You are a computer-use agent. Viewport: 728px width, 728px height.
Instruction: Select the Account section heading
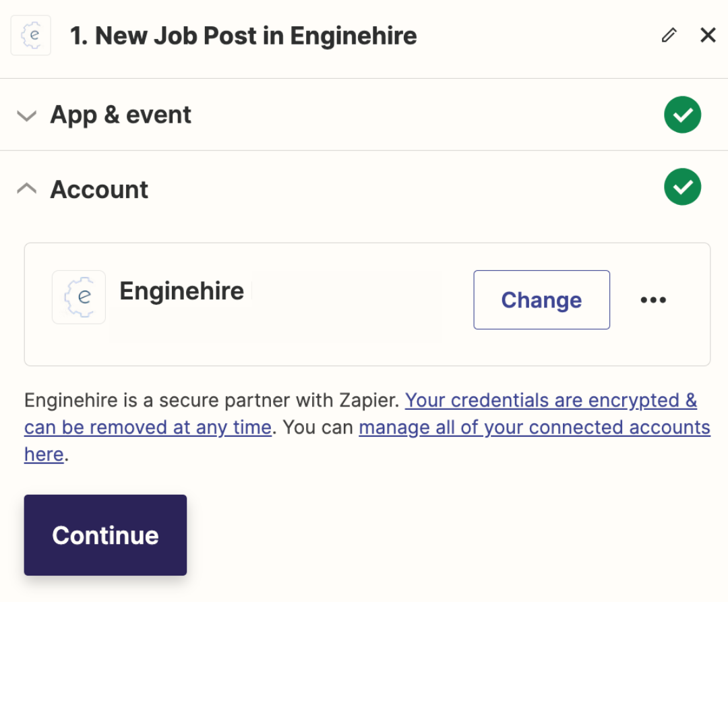pos(99,189)
